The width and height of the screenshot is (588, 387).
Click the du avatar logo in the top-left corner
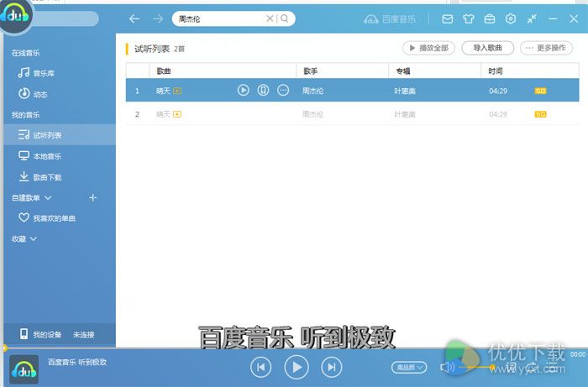click(x=16, y=16)
